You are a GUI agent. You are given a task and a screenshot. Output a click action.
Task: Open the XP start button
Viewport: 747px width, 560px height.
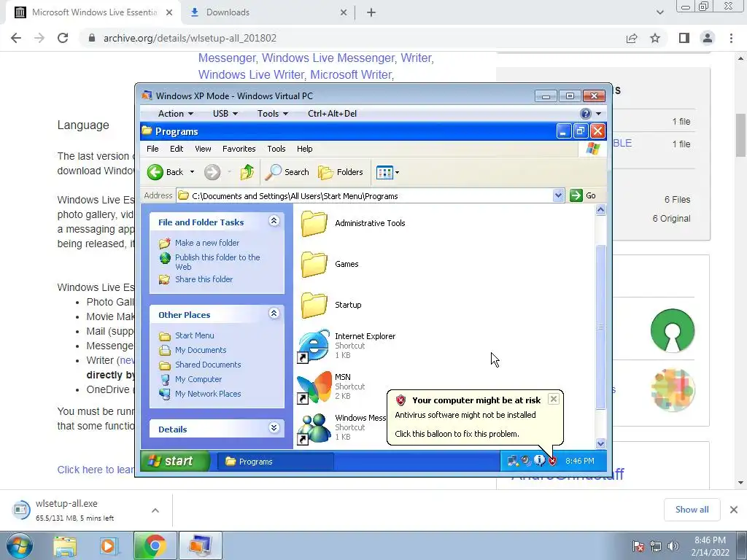(x=174, y=461)
